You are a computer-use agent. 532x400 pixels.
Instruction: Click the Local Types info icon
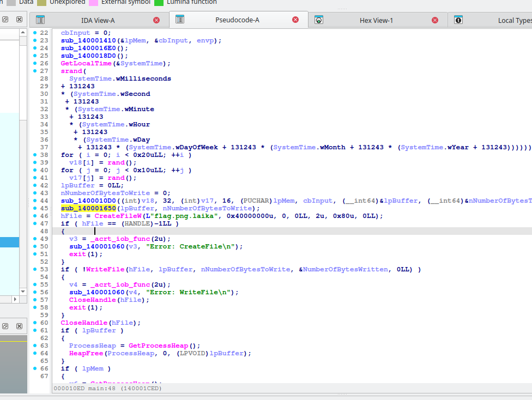click(458, 20)
